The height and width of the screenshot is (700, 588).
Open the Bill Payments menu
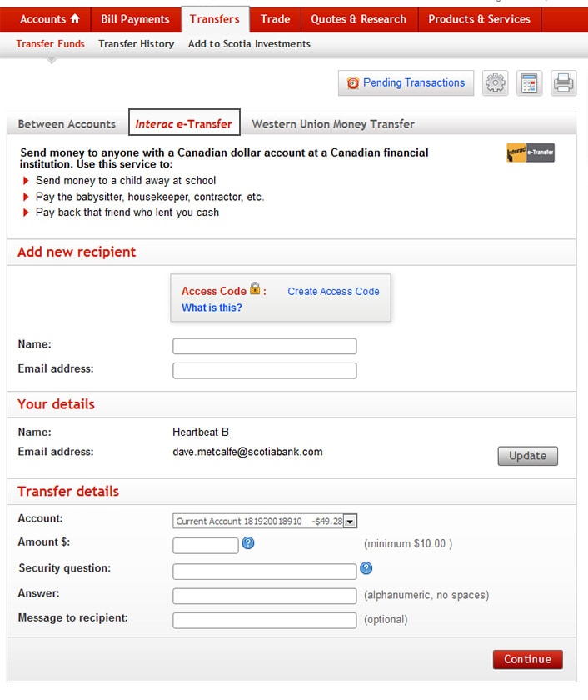click(x=135, y=19)
